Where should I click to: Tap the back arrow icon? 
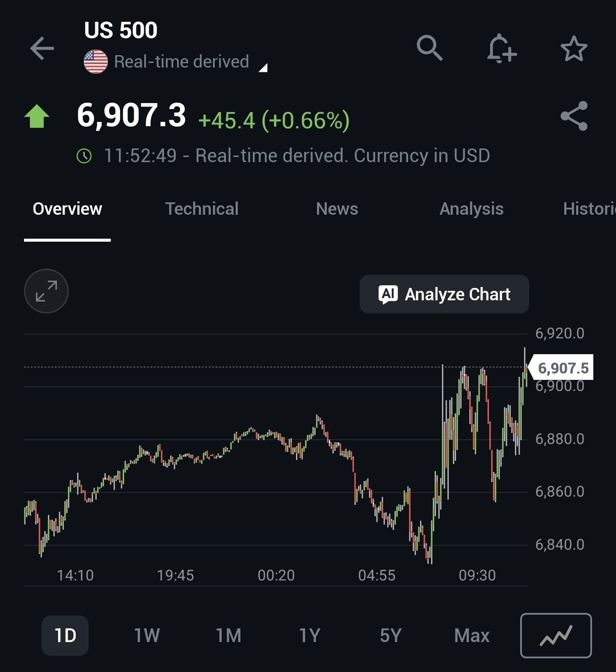42,48
